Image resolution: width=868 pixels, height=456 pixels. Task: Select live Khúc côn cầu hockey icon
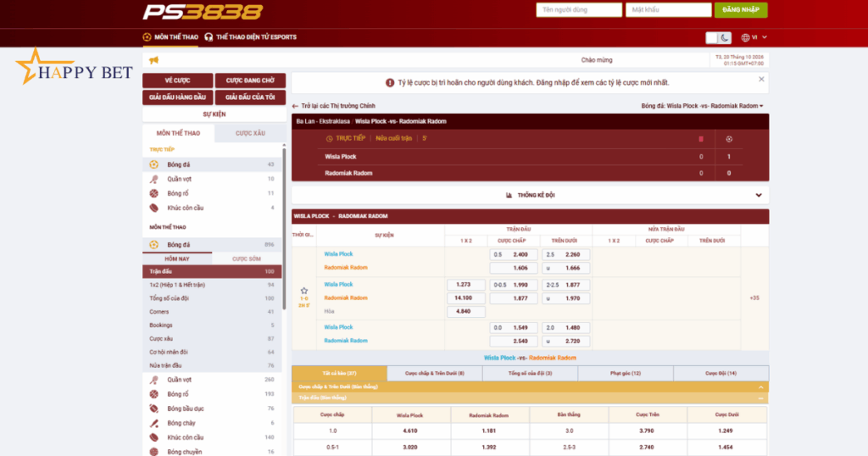pyautogui.click(x=154, y=208)
